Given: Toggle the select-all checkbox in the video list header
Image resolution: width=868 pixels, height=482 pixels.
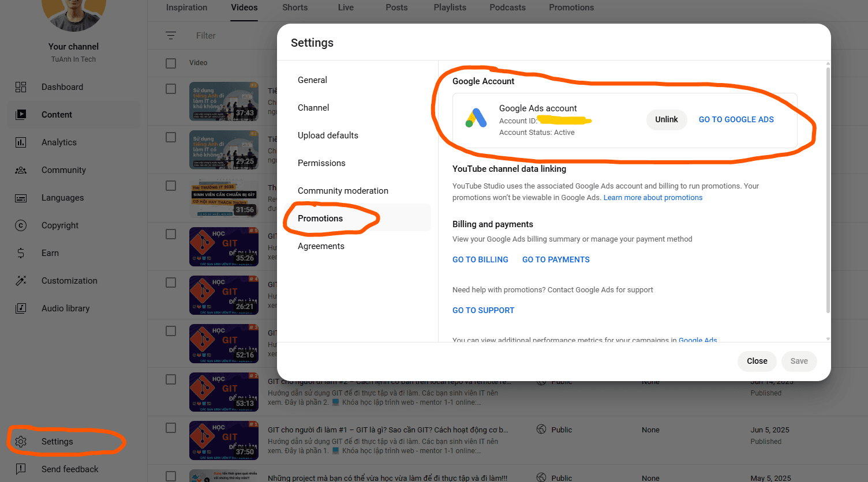Looking at the screenshot, I should (171, 63).
